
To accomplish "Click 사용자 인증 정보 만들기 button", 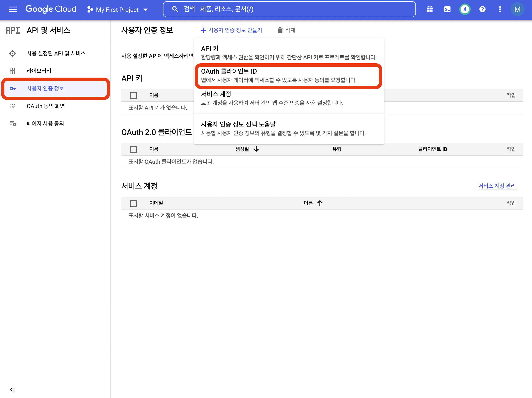I will (x=231, y=30).
